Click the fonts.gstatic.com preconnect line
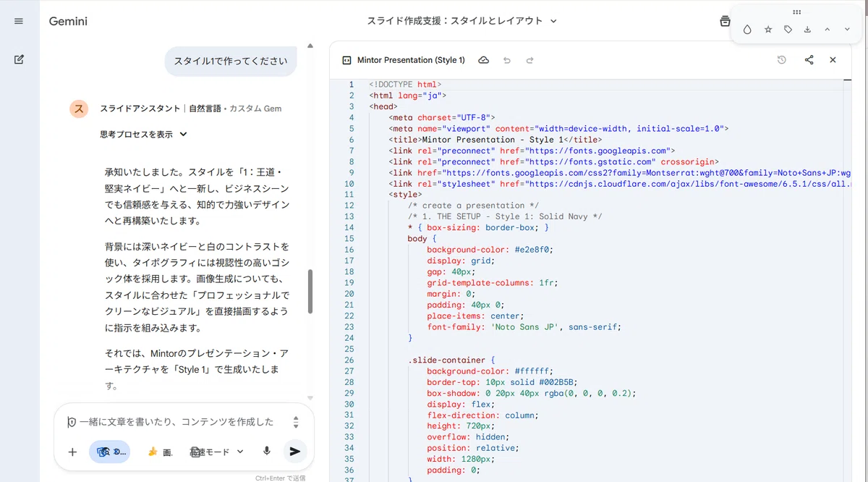The width and height of the screenshot is (868, 482). click(554, 161)
